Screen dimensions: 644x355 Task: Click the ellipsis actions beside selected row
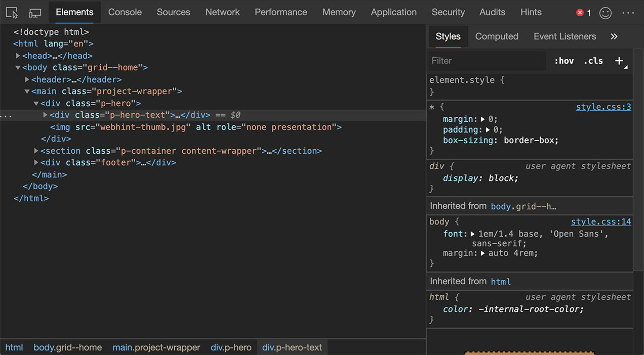point(6,115)
